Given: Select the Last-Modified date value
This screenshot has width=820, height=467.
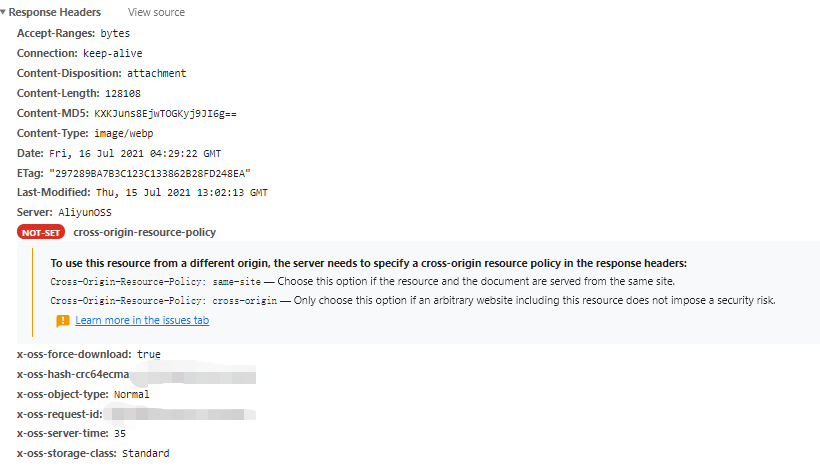Looking at the screenshot, I should (x=182, y=192).
